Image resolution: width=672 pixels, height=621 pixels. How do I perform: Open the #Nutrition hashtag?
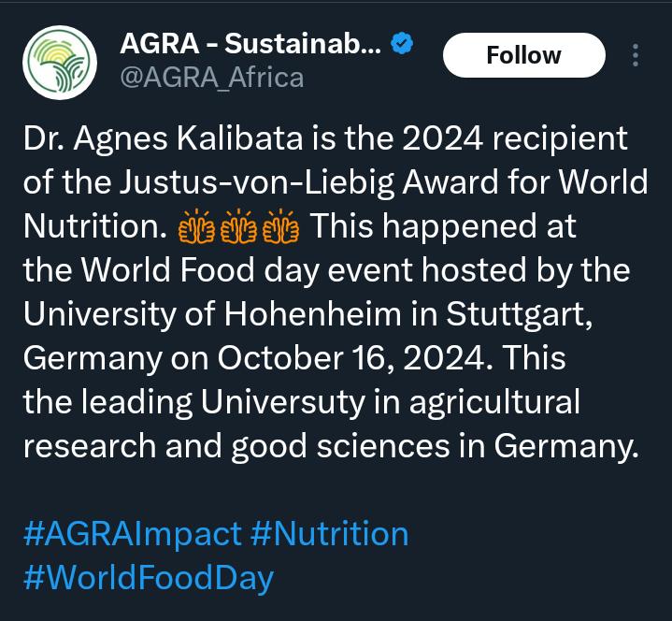click(329, 534)
